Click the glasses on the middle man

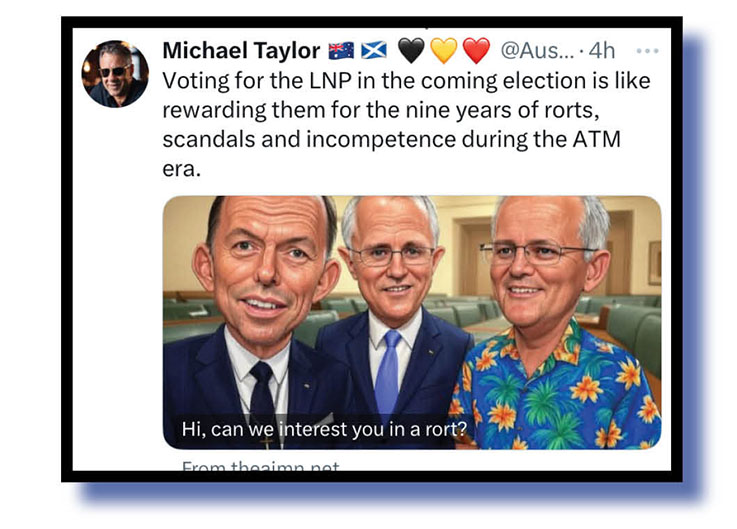(x=392, y=255)
